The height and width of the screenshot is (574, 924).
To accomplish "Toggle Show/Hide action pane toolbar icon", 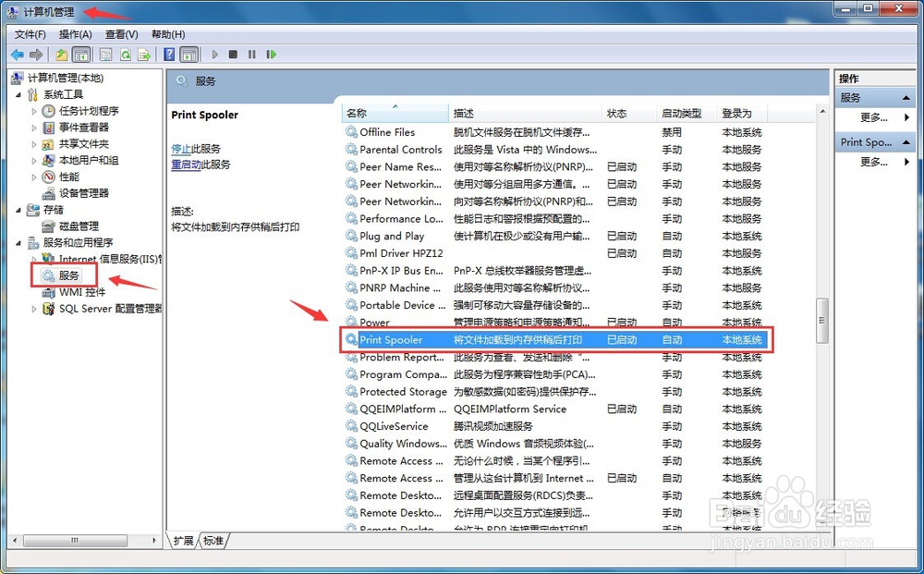I will tap(188, 55).
